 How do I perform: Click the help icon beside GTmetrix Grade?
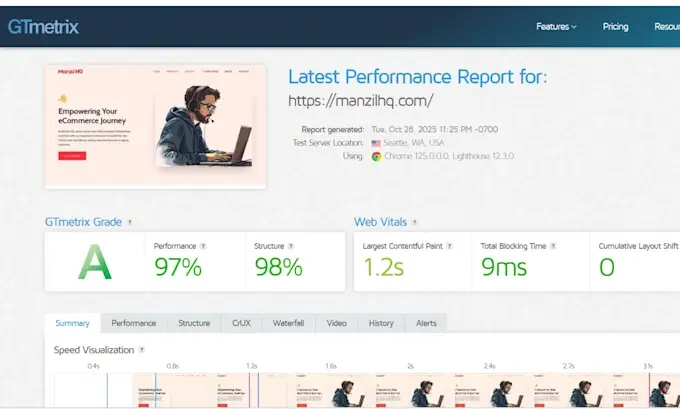(129, 222)
